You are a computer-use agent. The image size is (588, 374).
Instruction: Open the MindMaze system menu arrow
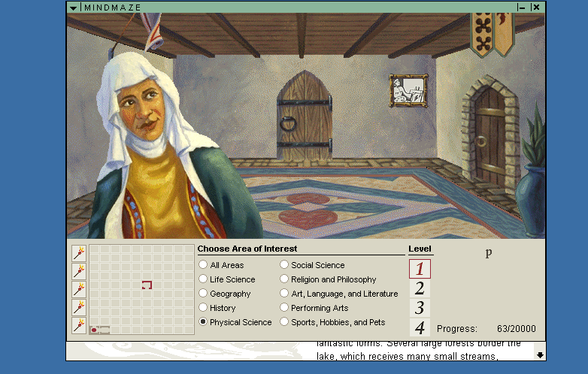[73, 8]
